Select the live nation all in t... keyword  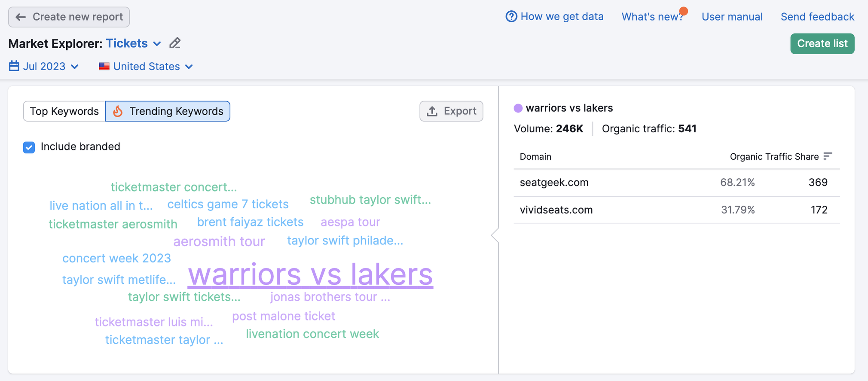tap(101, 206)
